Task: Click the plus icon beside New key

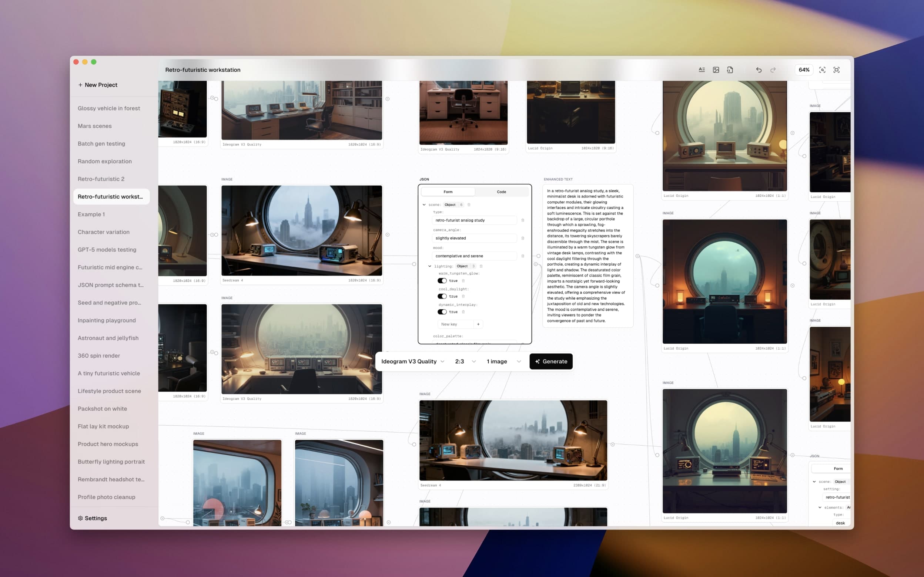Action: coord(478,324)
